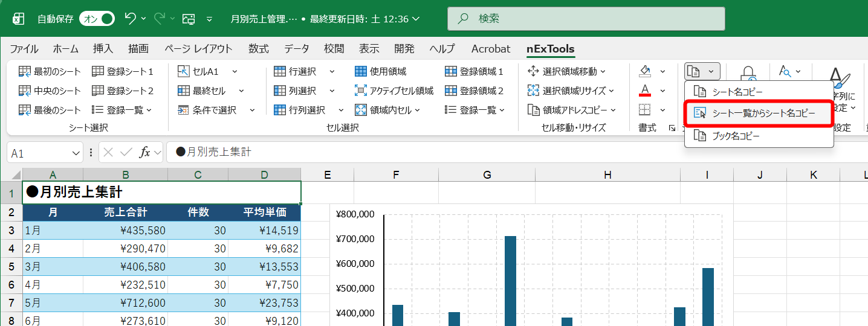Select the 使用領域 used range
This screenshot has height=326, width=868.
380,71
